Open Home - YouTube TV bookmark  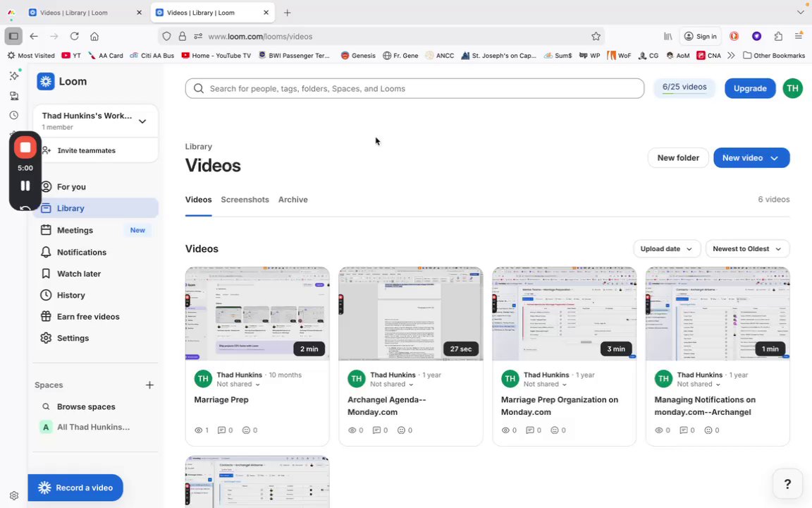216,56
